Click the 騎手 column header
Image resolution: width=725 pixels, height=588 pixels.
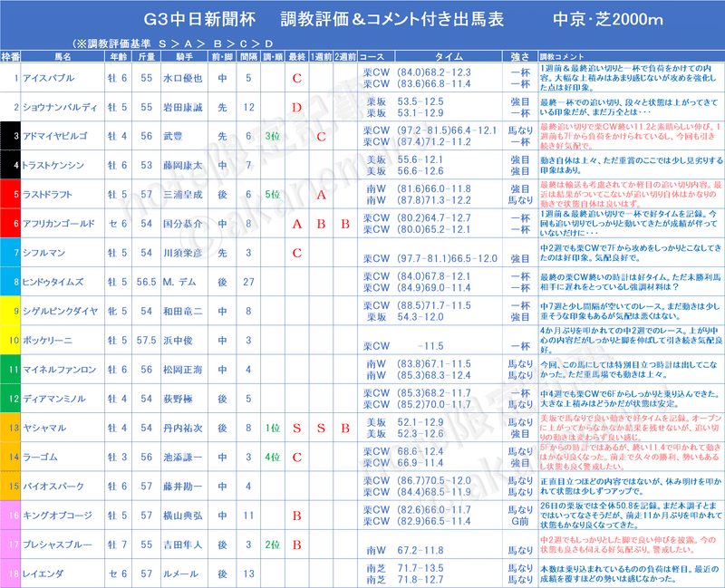coord(185,57)
